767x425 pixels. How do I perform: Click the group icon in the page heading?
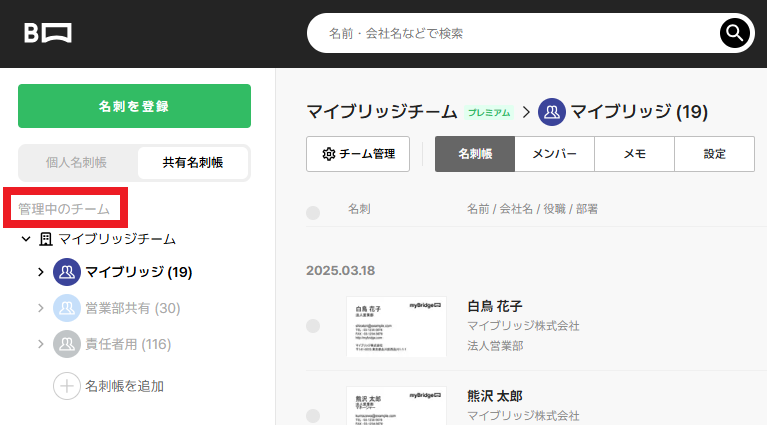(552, 112)
